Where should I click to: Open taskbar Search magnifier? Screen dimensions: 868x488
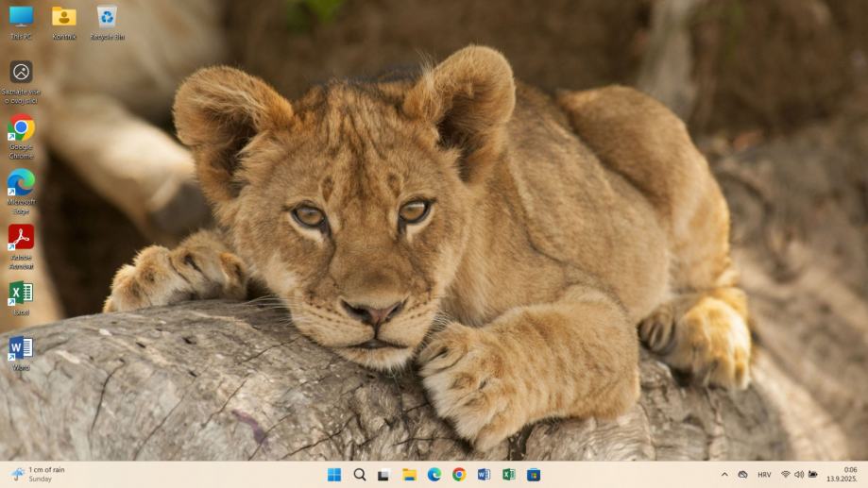pos(360,475)
